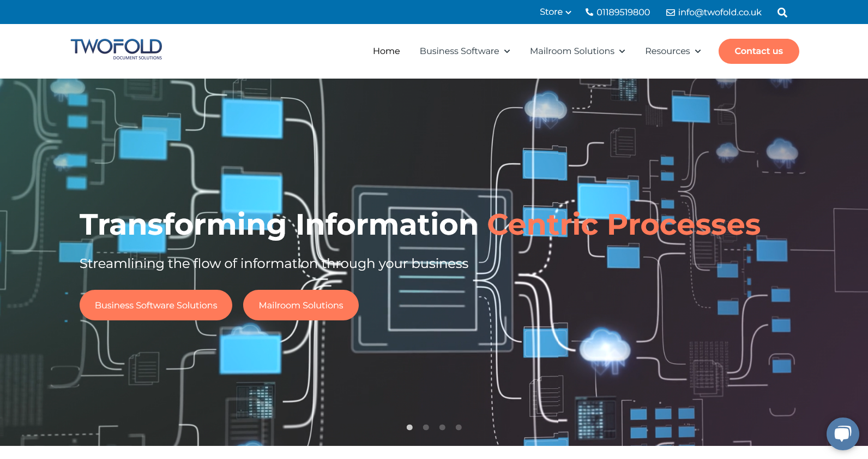Click the phone icon in top bar
This screenshot has width=868, height=459.
pyautogui.click(x=589, y=12)
